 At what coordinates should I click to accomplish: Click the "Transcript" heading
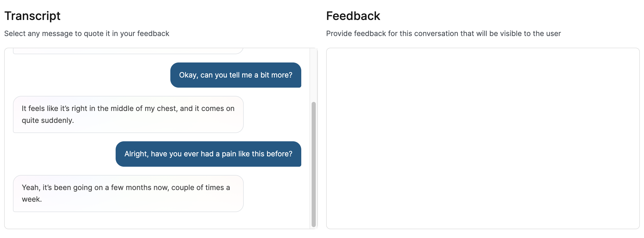click(32, 16)
